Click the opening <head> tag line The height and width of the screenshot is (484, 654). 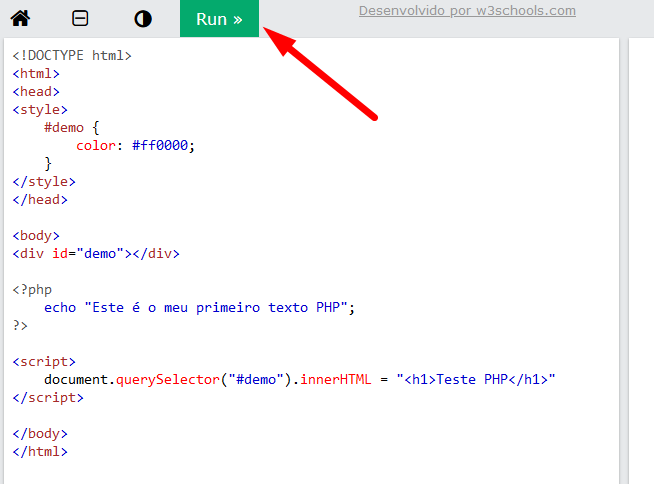(36, 91)
